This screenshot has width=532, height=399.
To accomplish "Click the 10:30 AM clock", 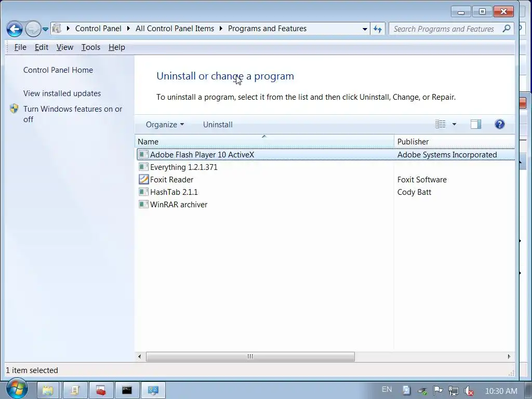I will [501, 391].
